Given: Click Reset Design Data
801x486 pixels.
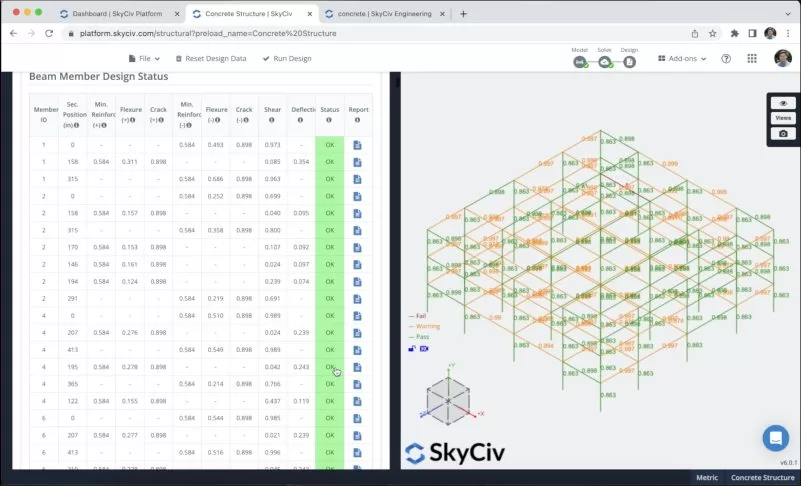Looking at the screenshot, I should (x=211, y=59).
